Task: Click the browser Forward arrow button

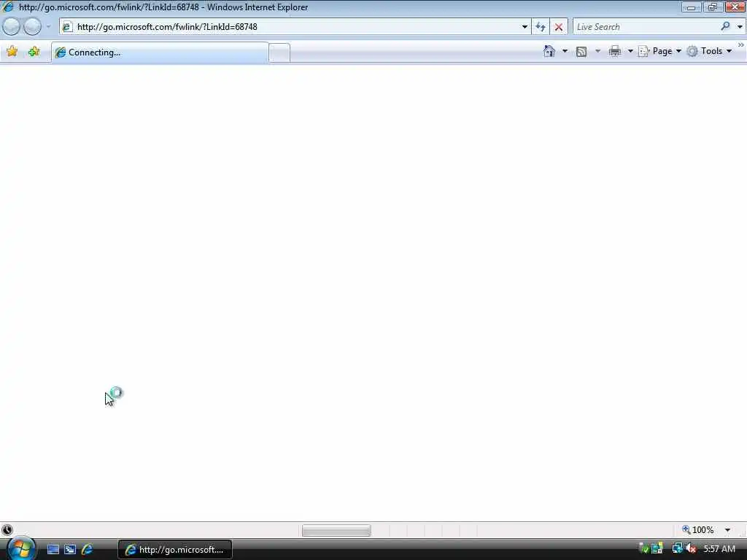Action: pos(32,27)
